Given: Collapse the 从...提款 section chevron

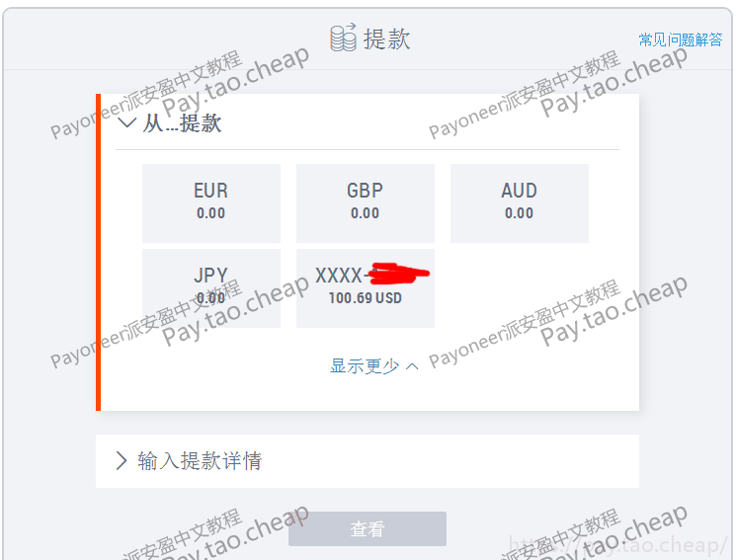Looking at the screenshot, I should (x=126, y=123).
